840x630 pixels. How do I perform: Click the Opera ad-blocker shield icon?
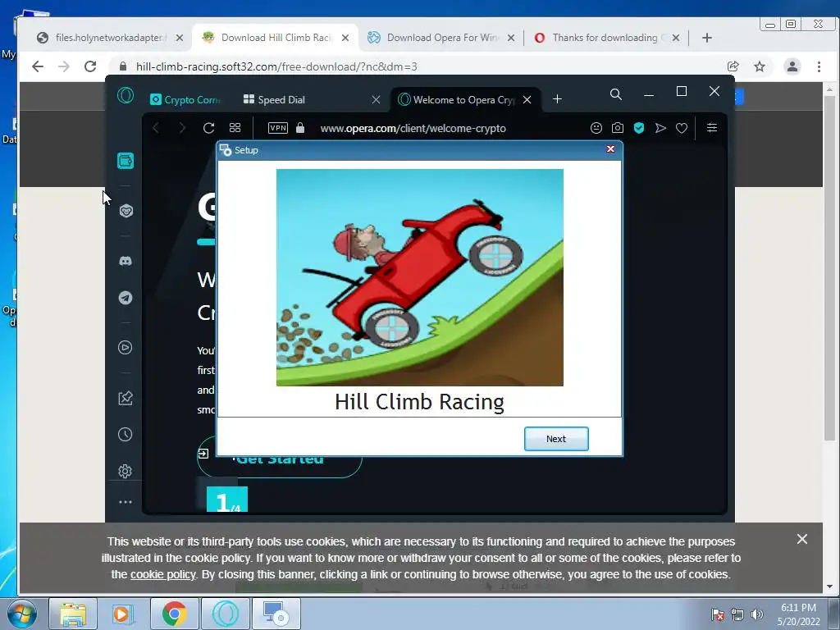pyautogui.click(x=638, y=127)
